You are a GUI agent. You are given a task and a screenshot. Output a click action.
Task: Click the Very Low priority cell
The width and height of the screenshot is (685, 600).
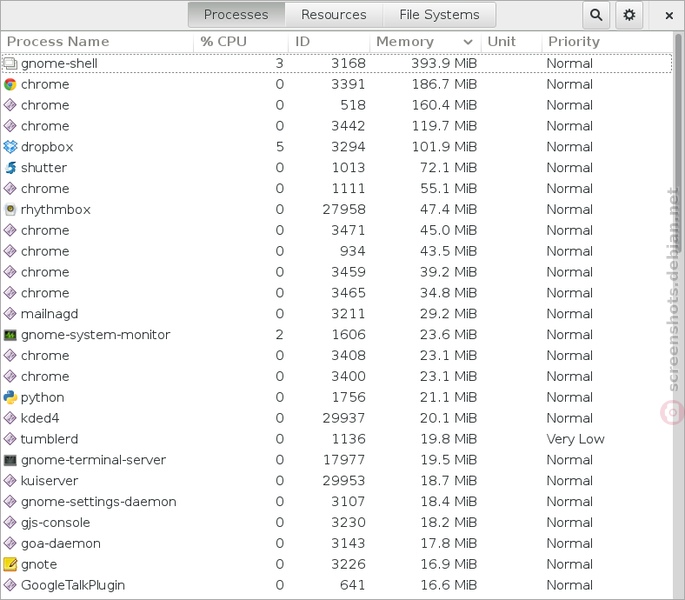point(575,439)
